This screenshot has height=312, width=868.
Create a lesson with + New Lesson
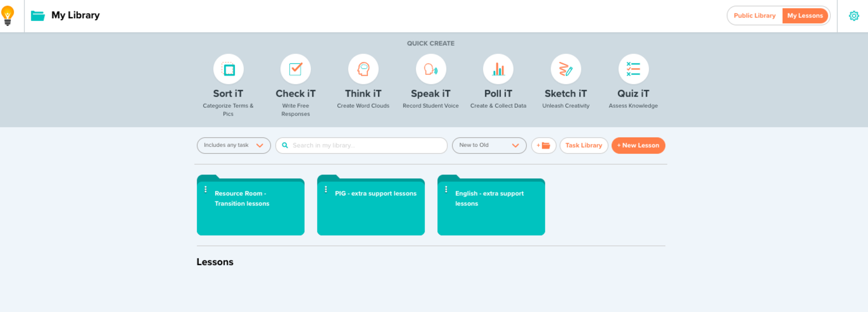pos(638,145)
